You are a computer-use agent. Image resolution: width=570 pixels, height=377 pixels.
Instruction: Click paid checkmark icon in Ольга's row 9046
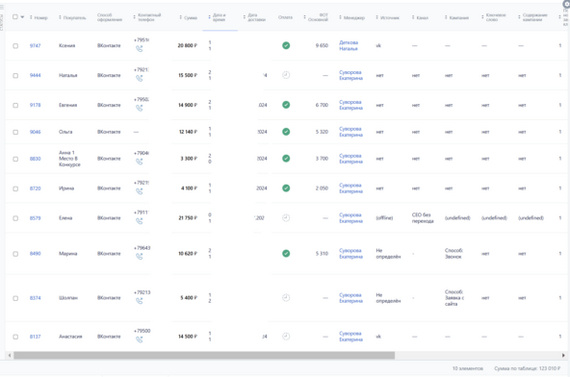tap(286, 132)
